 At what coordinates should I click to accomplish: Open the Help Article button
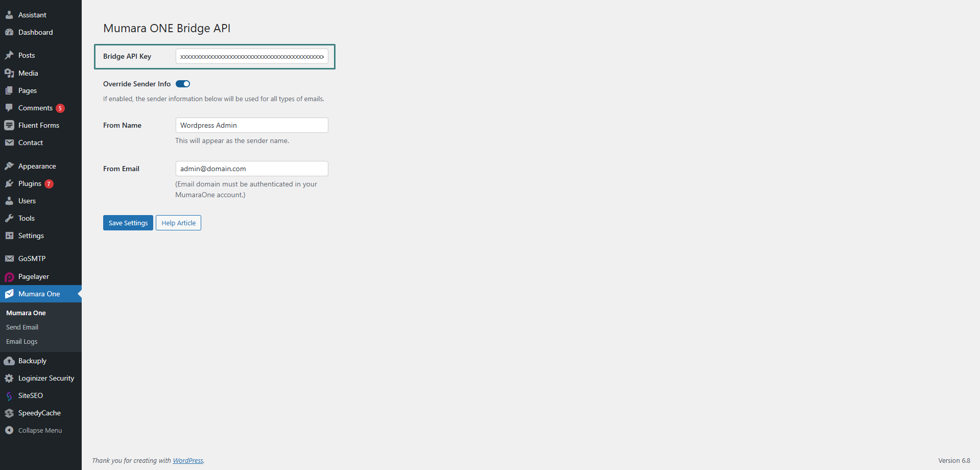(x=178, y=223)
